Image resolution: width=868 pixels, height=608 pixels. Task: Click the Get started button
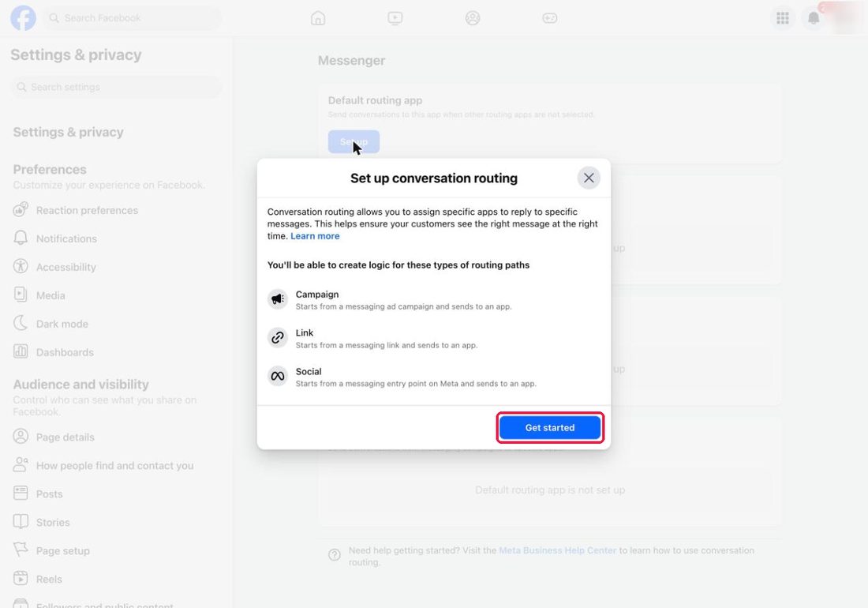coord(550,427)
